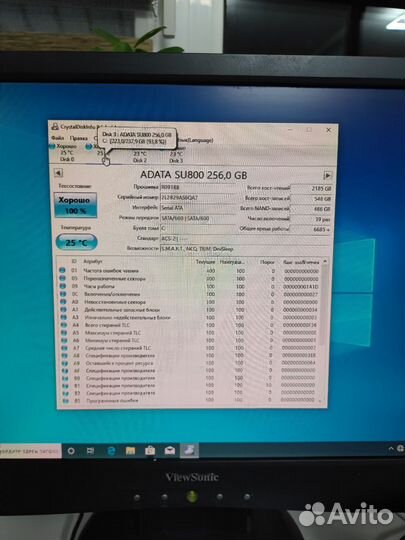Open the Файл menu

point(58,138)
